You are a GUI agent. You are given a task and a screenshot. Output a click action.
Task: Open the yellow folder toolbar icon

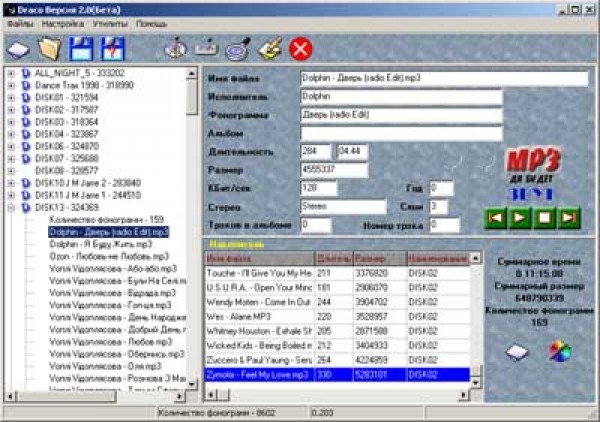pyautogui.click(x=48, y=47)
